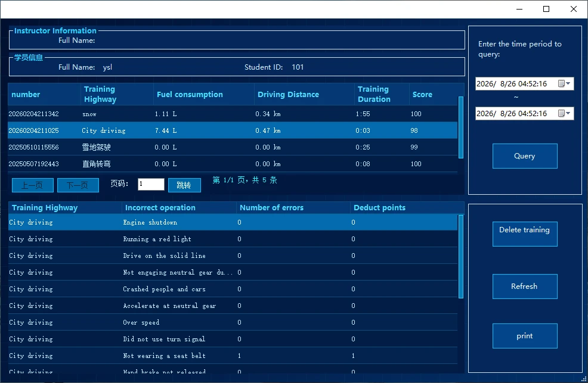588x383 pixels.
Task: Select Crashed people and cars row
Action: pos(233,289)
